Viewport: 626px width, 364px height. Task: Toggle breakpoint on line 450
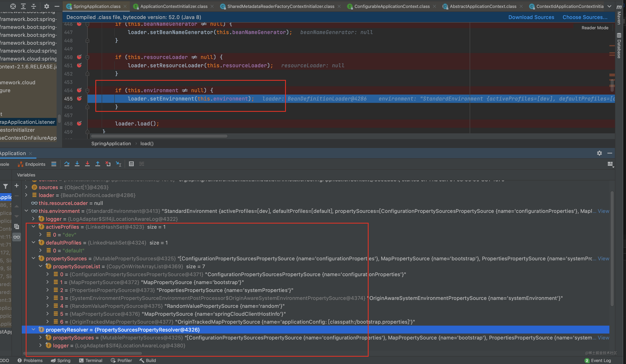(79, 57)
